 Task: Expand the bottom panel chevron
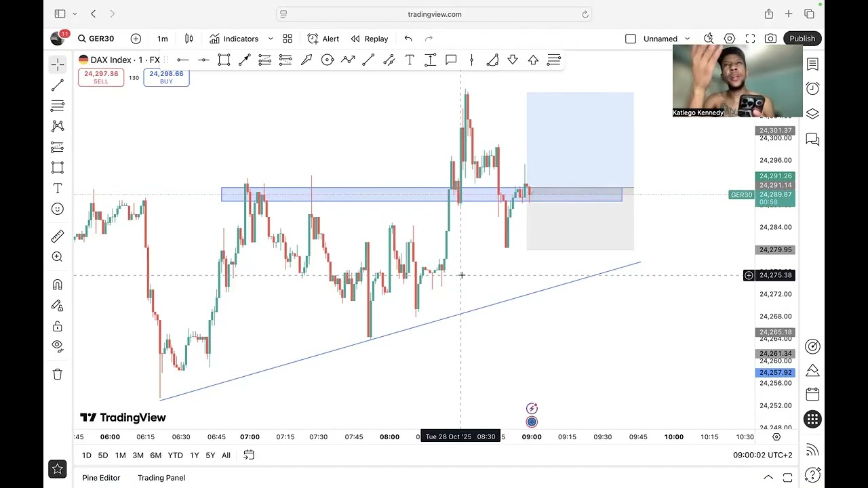click(x=768, y=478)
